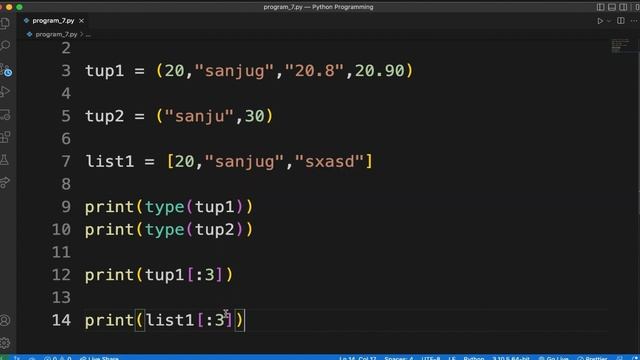Image resolution: width=640 pixels, height=360 pixels.
Task: Click the tup1 variable on line 3
Action: tap(104, 71)
